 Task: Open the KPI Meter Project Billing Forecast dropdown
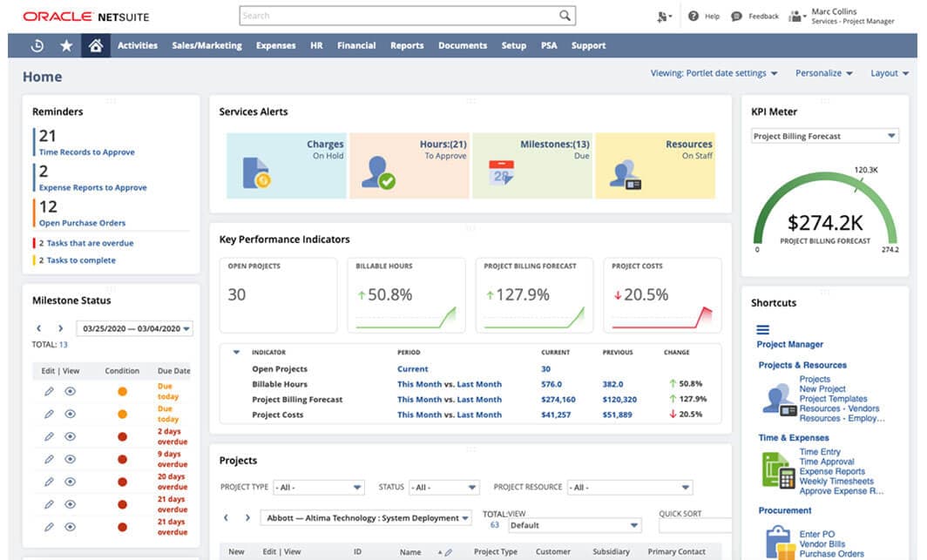pos(825,136)
